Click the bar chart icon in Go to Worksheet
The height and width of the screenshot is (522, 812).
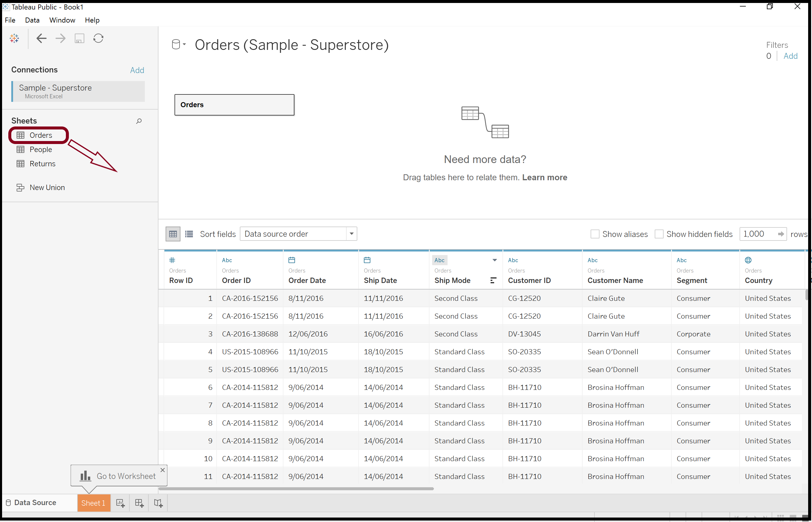[x=85, y=476]
